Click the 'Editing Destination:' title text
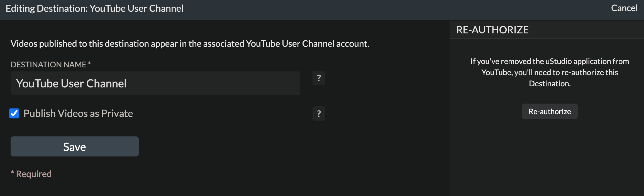 [x=47, y=9]
